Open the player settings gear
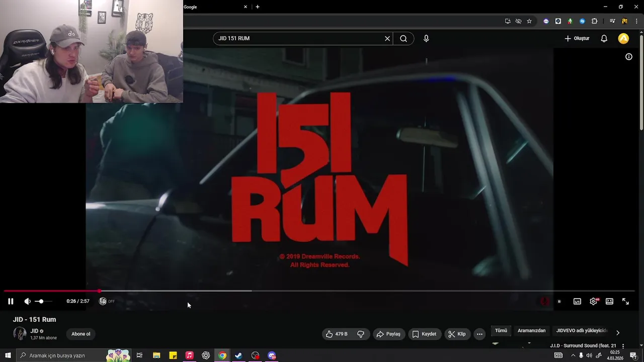Screen dimensions: 644x362 coord(593,301)
